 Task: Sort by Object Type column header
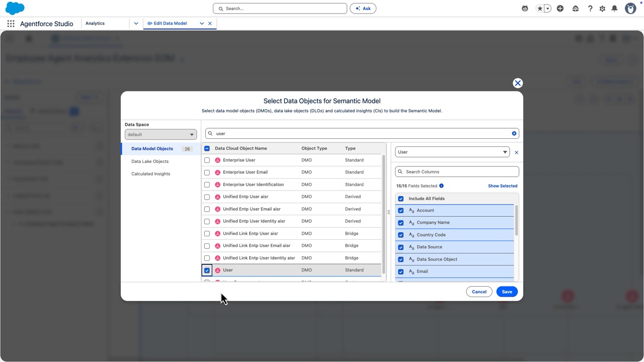(x=314, y=148)
